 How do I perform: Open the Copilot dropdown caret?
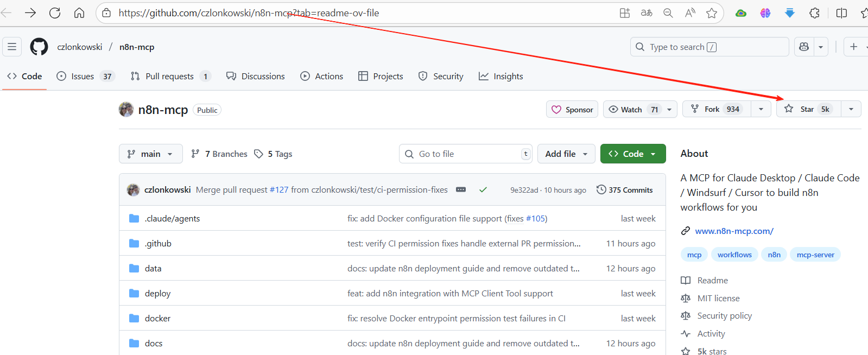tap(821, 47)
